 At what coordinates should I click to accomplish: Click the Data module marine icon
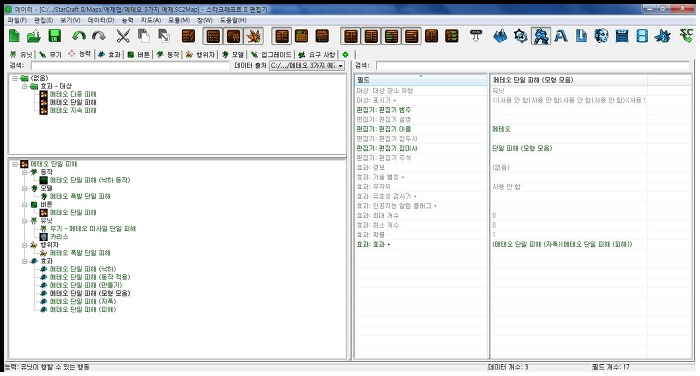[x=541, y=36]
